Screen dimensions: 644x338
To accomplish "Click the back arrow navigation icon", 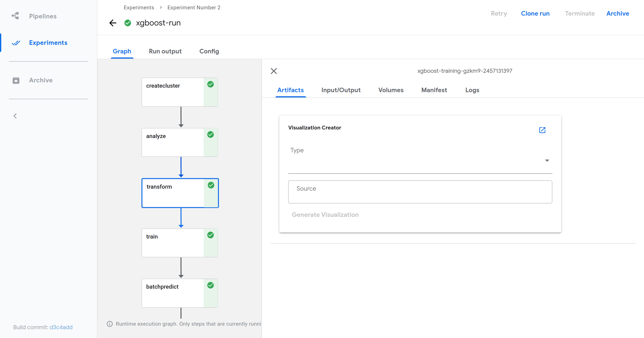I will point(113,23).
